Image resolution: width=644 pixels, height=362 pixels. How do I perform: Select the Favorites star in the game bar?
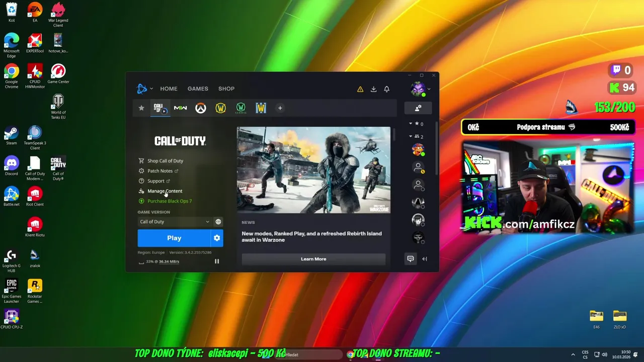141,108
